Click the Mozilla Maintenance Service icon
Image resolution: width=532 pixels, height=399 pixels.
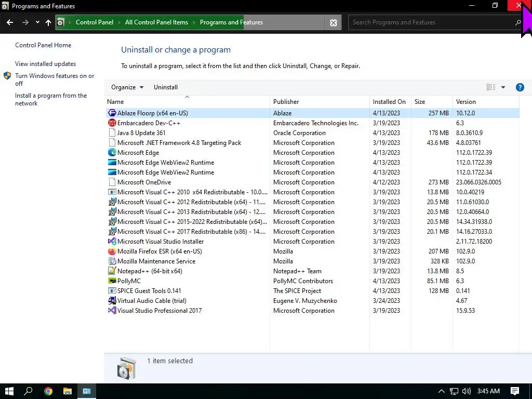(112, 261)
